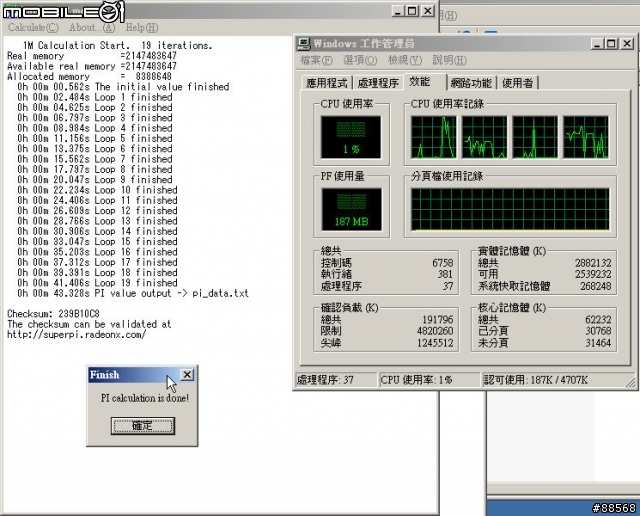Open the Calculate(C) menu in Super PI
The height and width of the screenshot is (516, 640).
(33, 28)
